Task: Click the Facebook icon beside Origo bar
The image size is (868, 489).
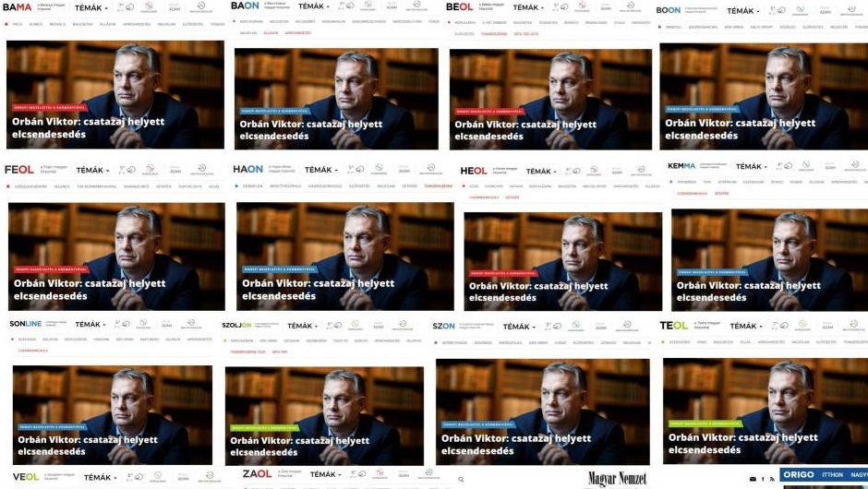Action: (763, 479)
